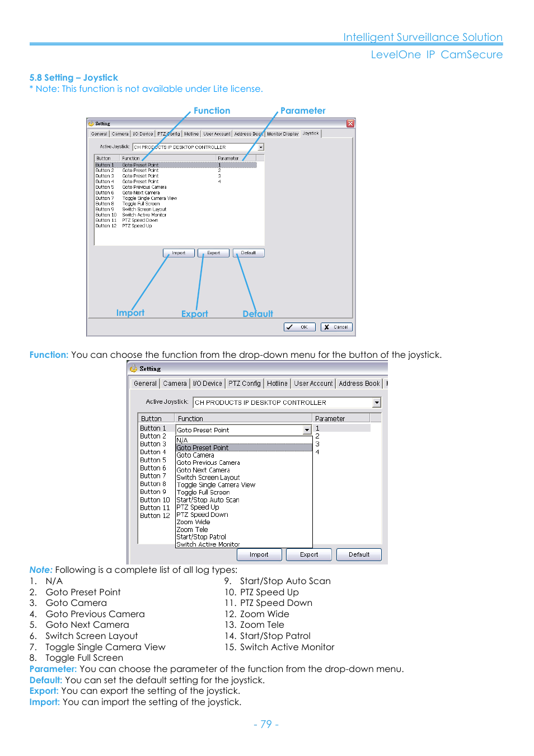Screen dimensions: 534x756
Task: Select row Button 12 PTZ Speed Up
Action: [176, 226]
